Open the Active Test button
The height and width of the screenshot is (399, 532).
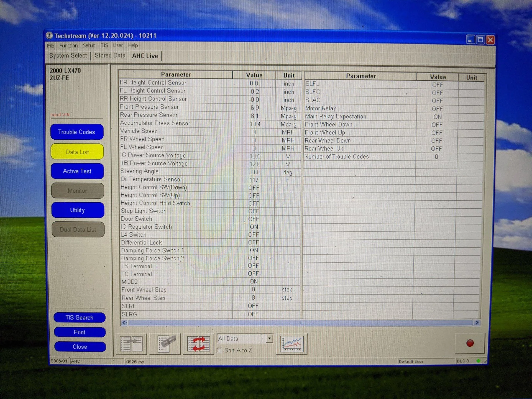coord(77,171)
